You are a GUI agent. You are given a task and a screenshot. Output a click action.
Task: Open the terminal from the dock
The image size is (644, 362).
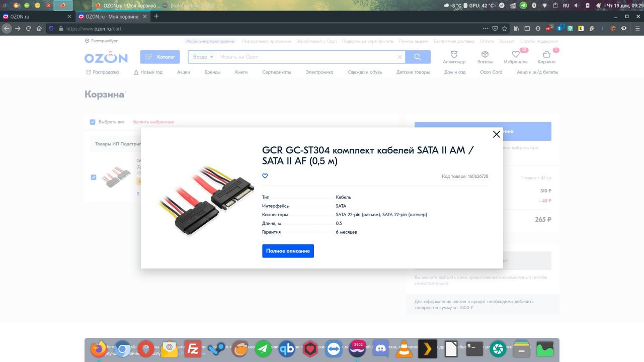tap(474, 348)
